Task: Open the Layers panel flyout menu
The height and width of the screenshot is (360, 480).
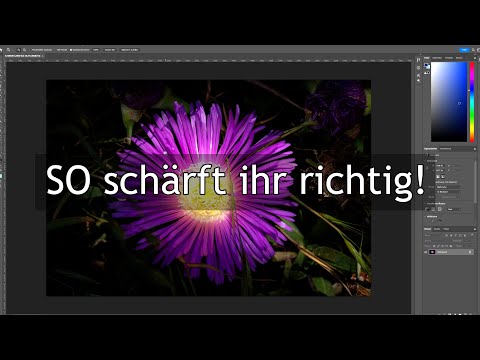Action: [475, 229]
